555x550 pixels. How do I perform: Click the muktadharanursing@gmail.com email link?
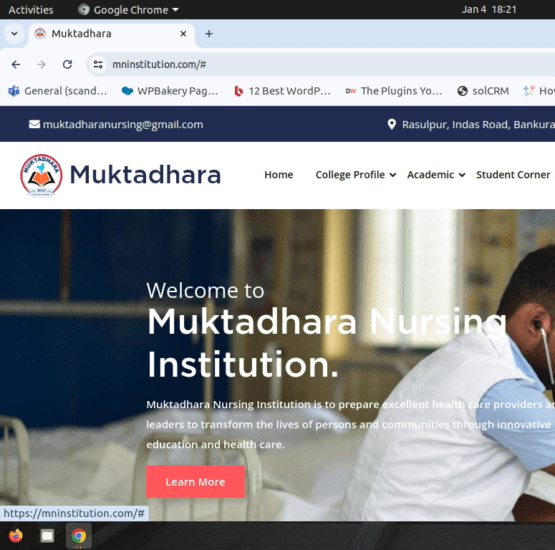pos(123,124)
